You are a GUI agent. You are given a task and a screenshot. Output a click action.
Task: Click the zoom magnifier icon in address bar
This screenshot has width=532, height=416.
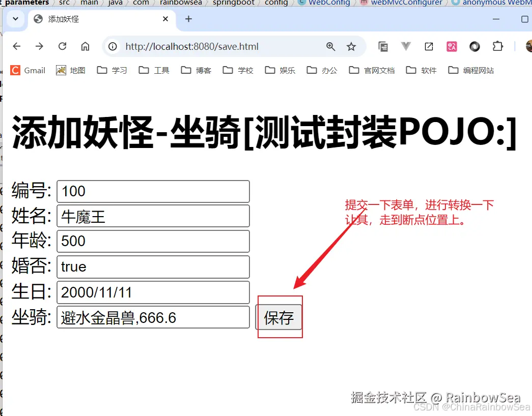331,46
